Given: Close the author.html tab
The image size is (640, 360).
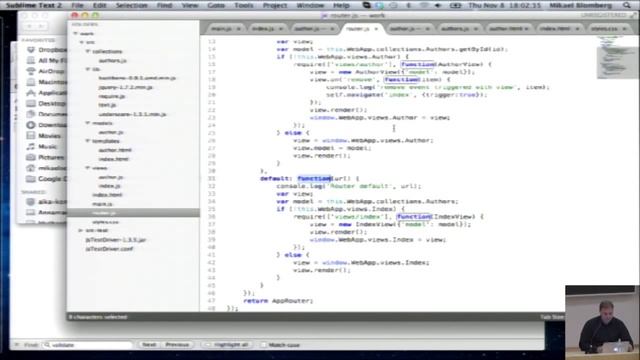Looking at the screenshot, I should pyautogui.click(x=527, y=29).
